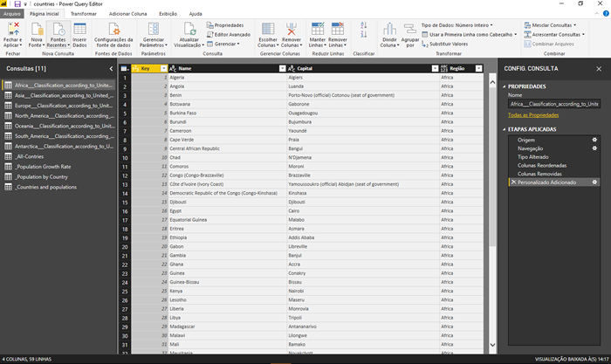
Task: Click scroll up arrow of data grid
Action: pos(492,82)
